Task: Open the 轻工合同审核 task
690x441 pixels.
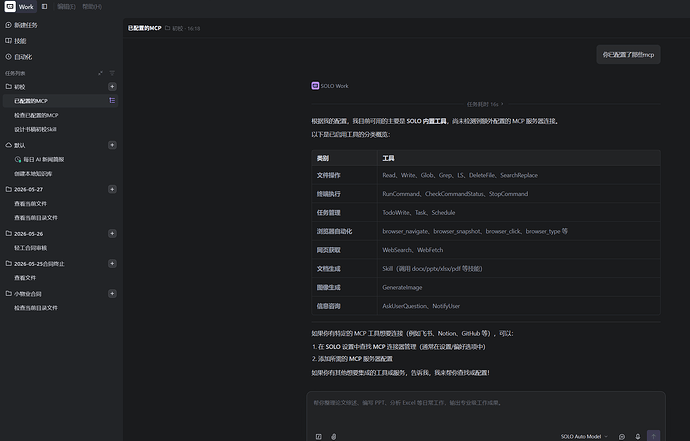Action: pyautogui.click(x=30, y=248)
